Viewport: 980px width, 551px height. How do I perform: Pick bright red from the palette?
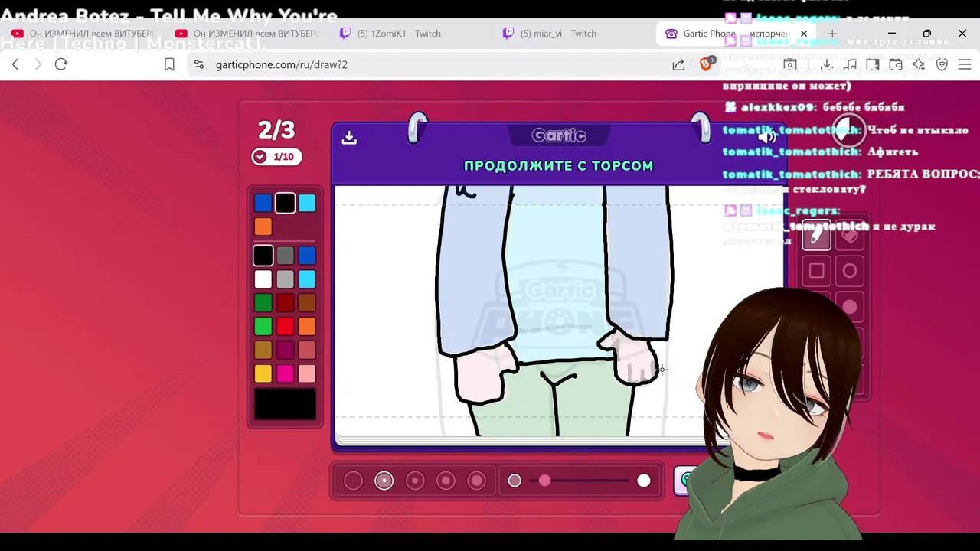[285, 327]
